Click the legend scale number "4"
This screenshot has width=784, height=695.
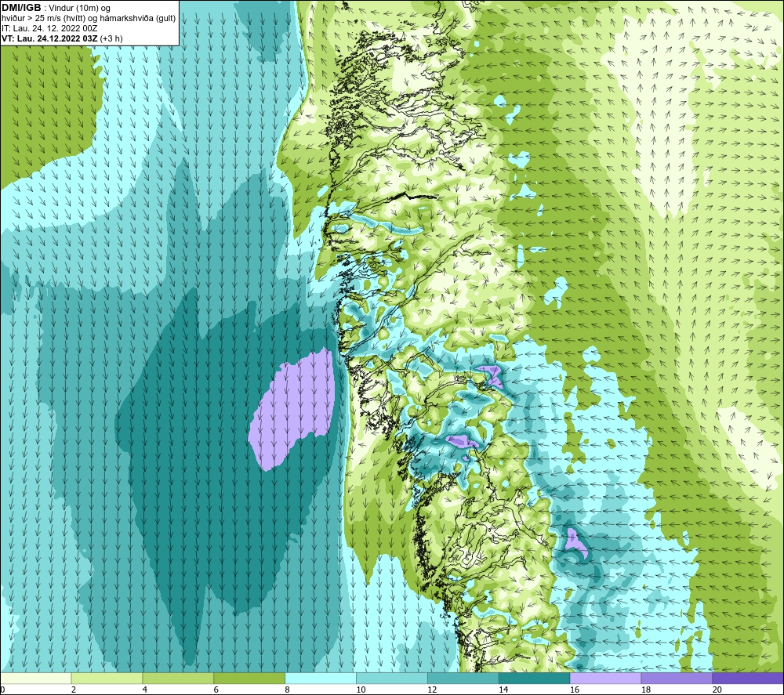coord(144,690)
